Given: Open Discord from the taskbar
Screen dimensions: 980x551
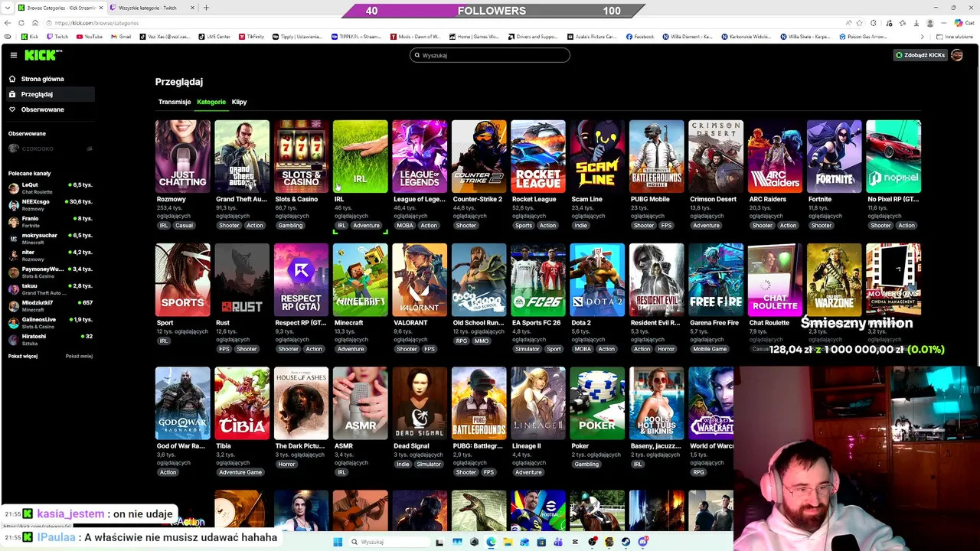Looking at the screenshot, I should pyautogui.click(x=643, y=542).
